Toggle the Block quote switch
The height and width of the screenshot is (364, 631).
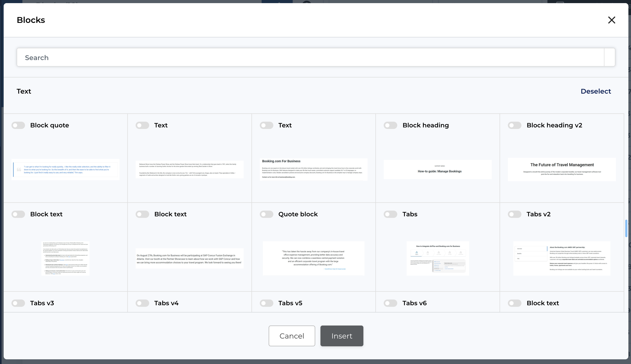[18, 125]
